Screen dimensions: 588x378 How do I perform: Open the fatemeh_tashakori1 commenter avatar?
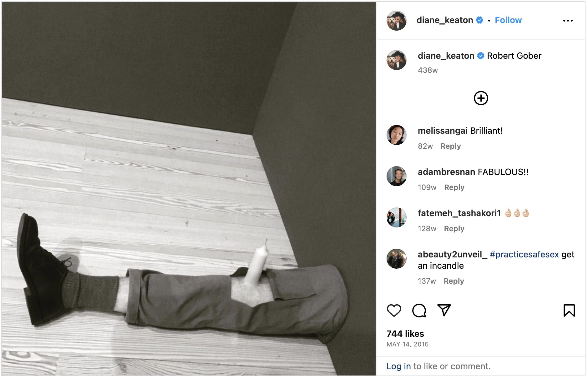(x=397, y=217)
